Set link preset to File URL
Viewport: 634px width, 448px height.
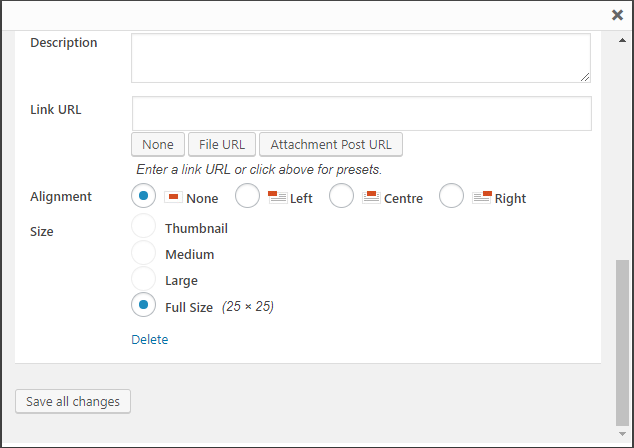coord(222,144)
